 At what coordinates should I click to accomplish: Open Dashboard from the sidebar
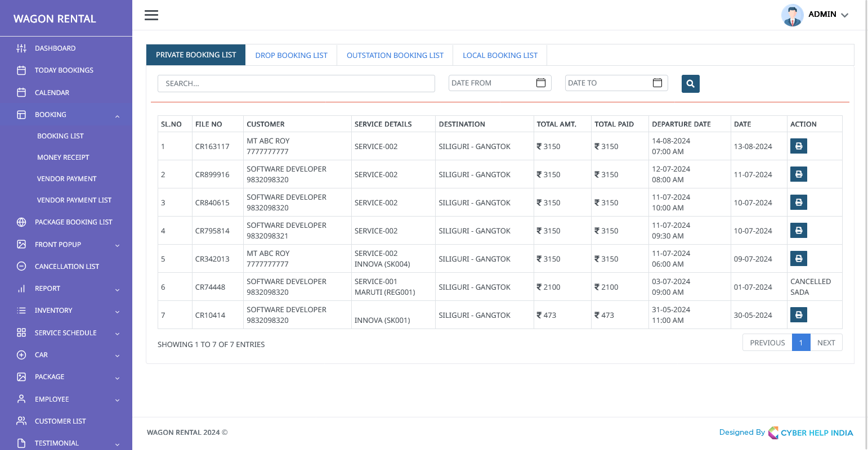[x=55, y=48]
